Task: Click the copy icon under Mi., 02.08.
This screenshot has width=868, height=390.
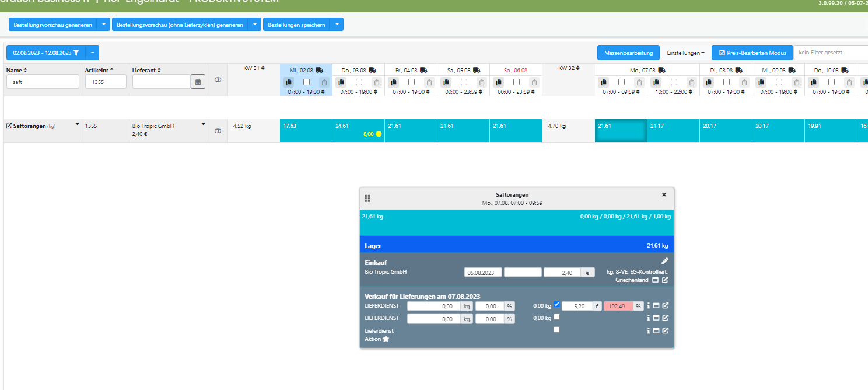Action: (289, 82)
